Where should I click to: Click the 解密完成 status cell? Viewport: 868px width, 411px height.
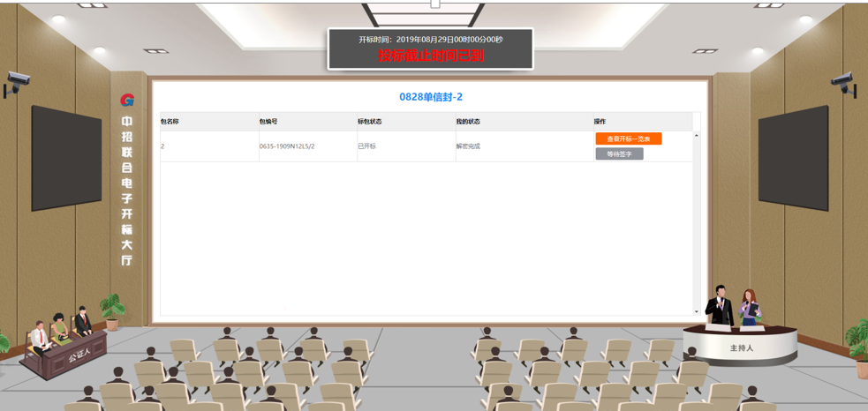468,146
